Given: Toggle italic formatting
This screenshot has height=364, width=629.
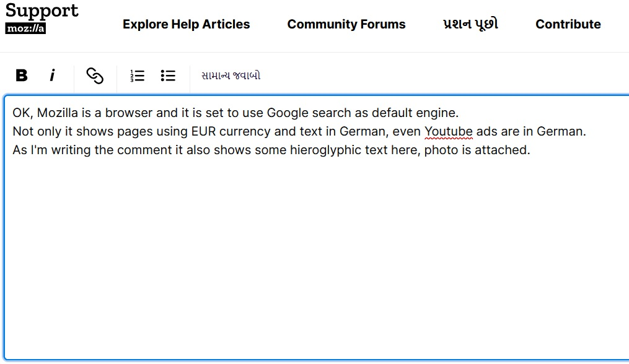Looking at the screenshot, I should [x=52, y=76].
